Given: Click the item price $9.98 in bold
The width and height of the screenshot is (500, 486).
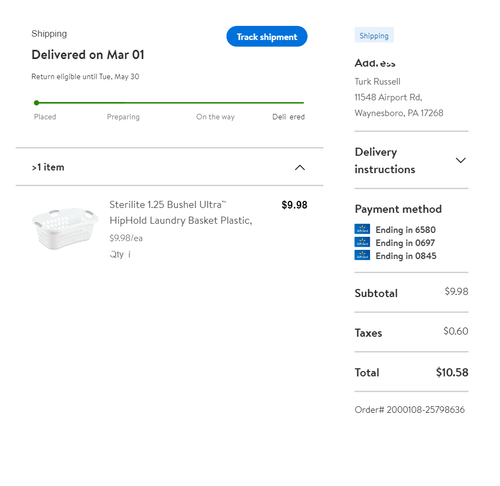Looking at the screenshot, I should 294,205.
